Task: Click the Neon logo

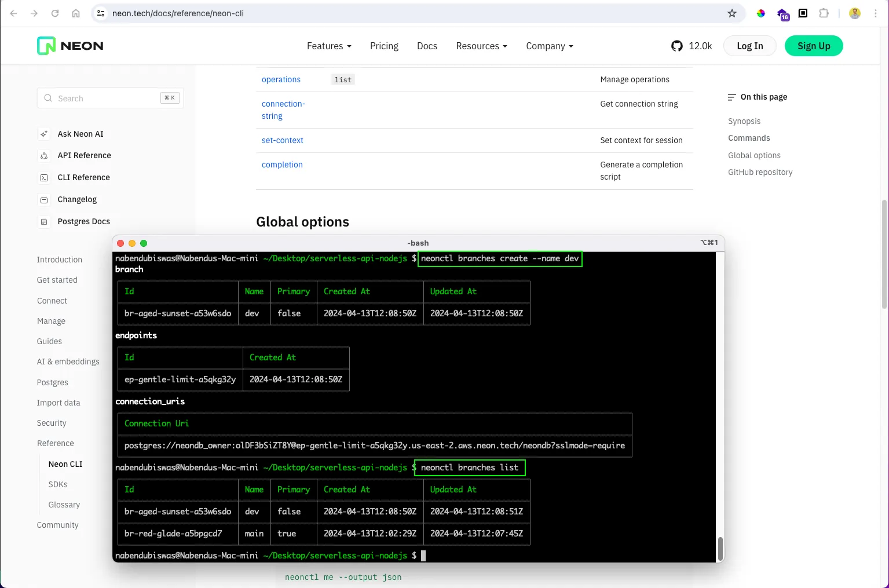Action: coord(70,46)
